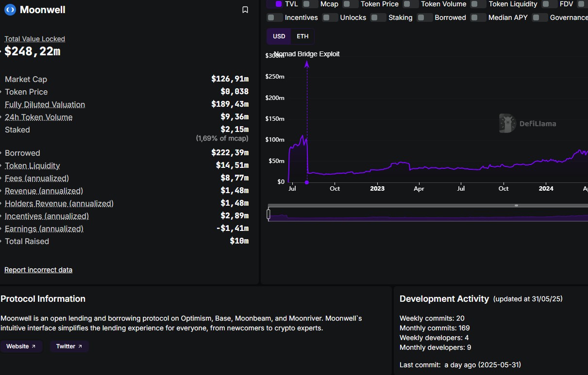Bookmark the Moonwell protocol
The height and width of the screenshot is (375, 588).
tap(245, 10)
